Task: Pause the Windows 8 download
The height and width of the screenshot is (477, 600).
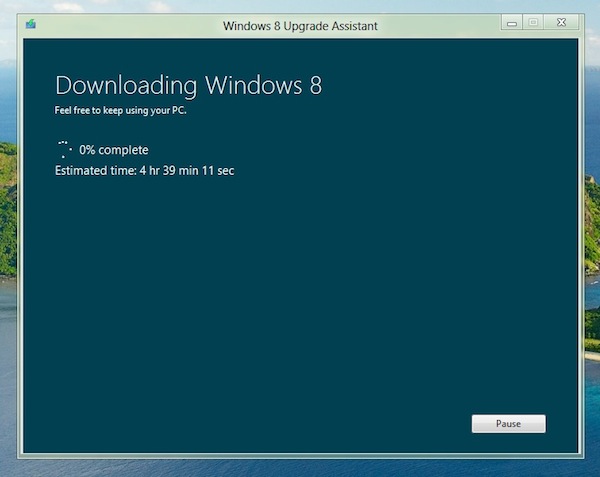Action: pos(509,423)
